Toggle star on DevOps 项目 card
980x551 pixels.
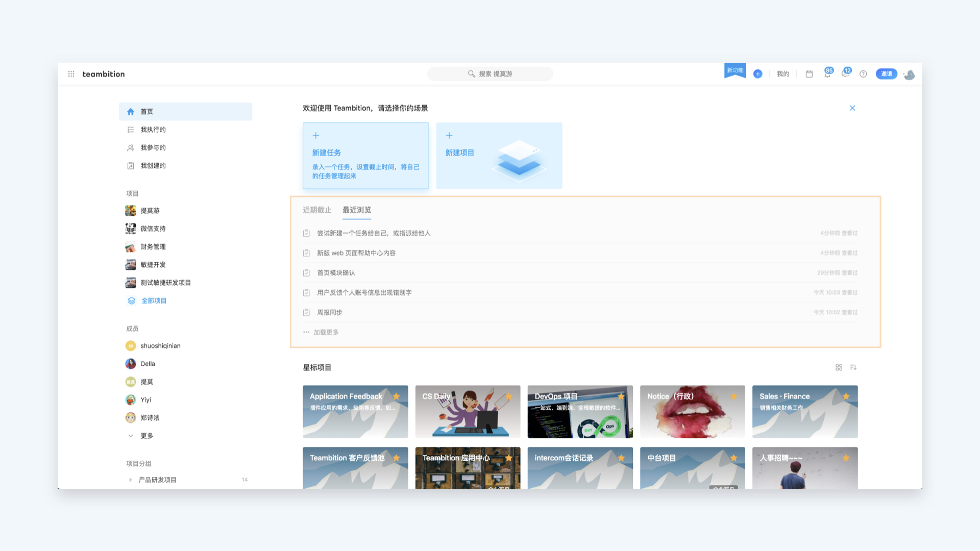(621, 396)
